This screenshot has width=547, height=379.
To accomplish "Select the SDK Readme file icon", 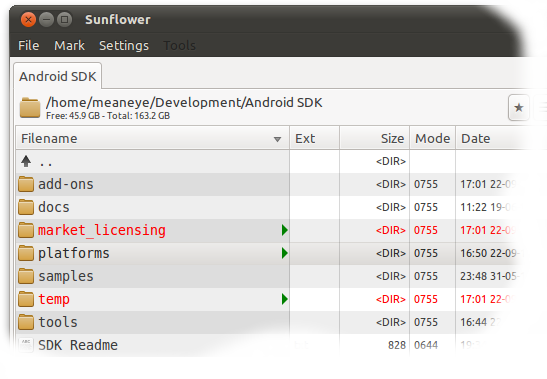I will click(x=26, y=345).
